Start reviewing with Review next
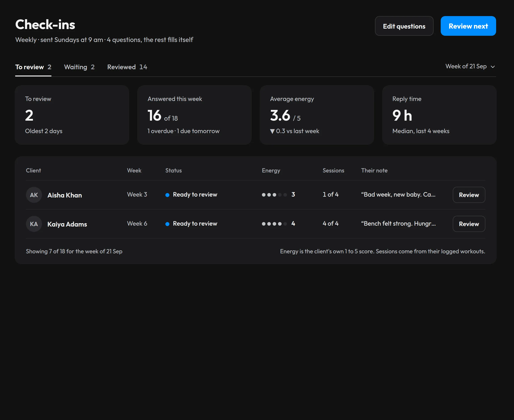 [x=468, y=26]
